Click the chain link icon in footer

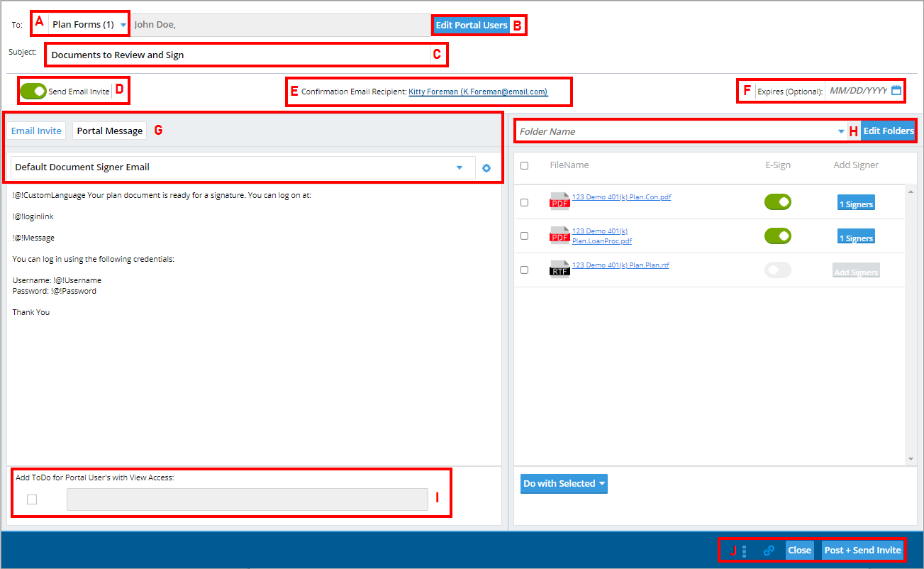pos(768,551)
